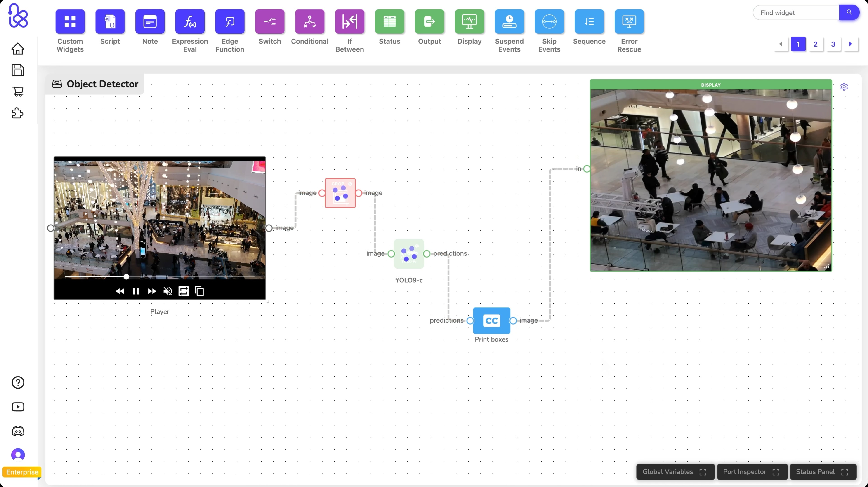Select the Conditional widget icon
Image resolution: width=868 pixels, height=487 pixels.
tap(309, 22)
